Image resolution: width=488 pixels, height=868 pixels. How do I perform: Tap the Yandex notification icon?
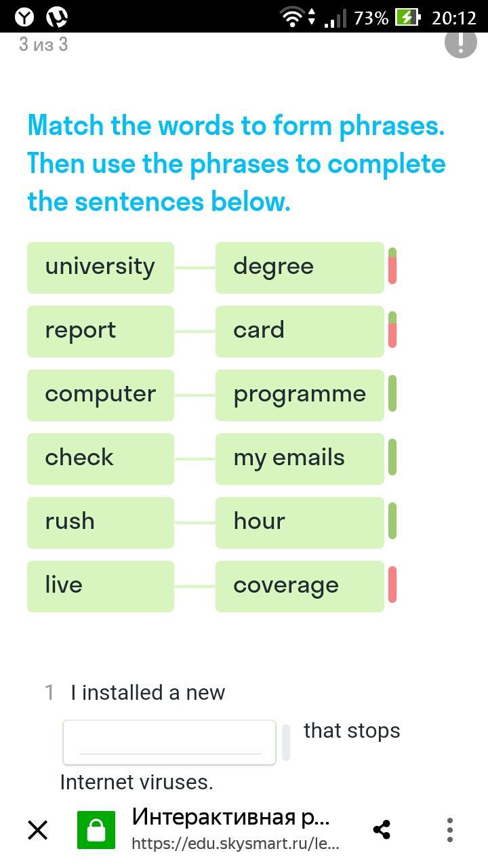[24, 17]
